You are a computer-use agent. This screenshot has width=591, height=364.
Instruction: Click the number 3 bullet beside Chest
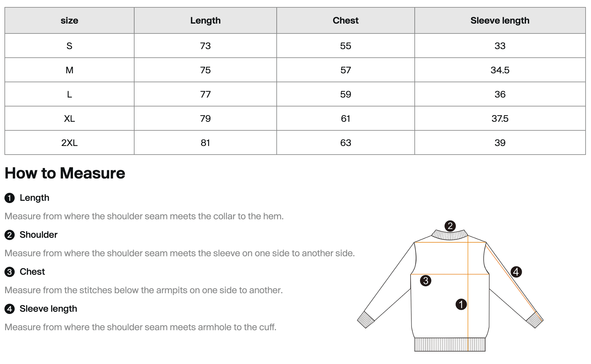pos(10,272)
